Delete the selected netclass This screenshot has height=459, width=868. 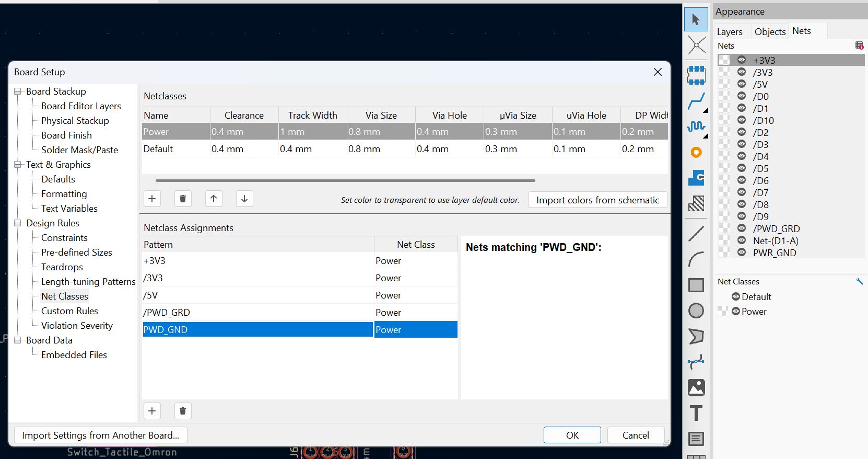[x=183, y=199]
